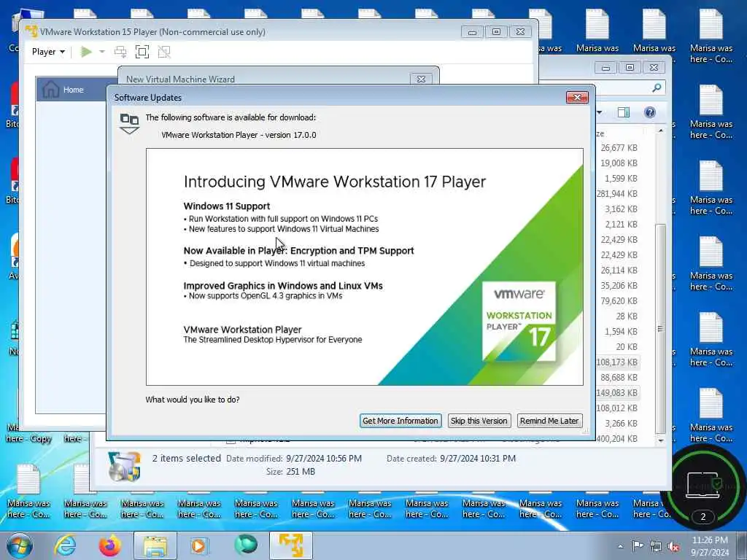Click the VMware Player taskbar icon
This screenshot has width=747, height=560.
pyautogui.click(x=291, y=545)
